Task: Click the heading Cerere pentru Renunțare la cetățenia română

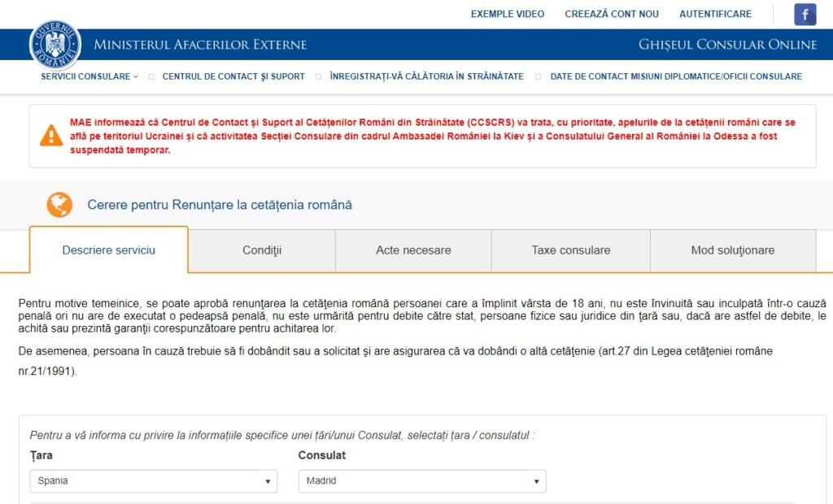Action: pos(220,205)
